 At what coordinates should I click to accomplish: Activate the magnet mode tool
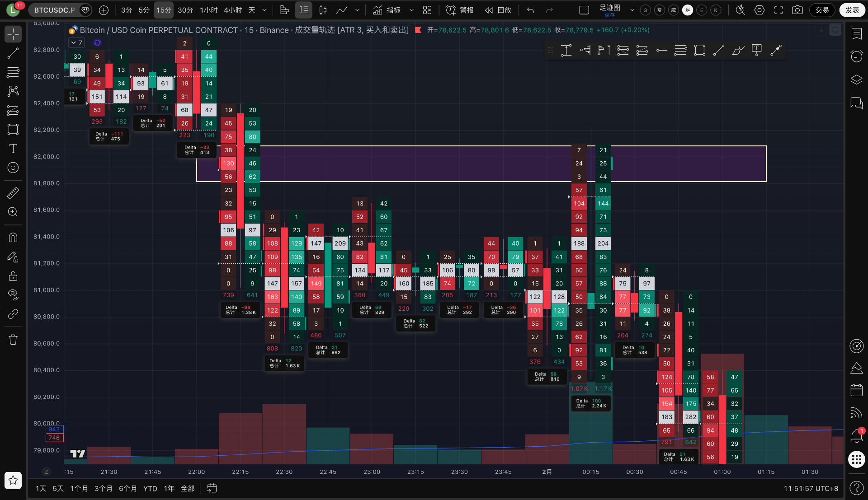(13, 238)
